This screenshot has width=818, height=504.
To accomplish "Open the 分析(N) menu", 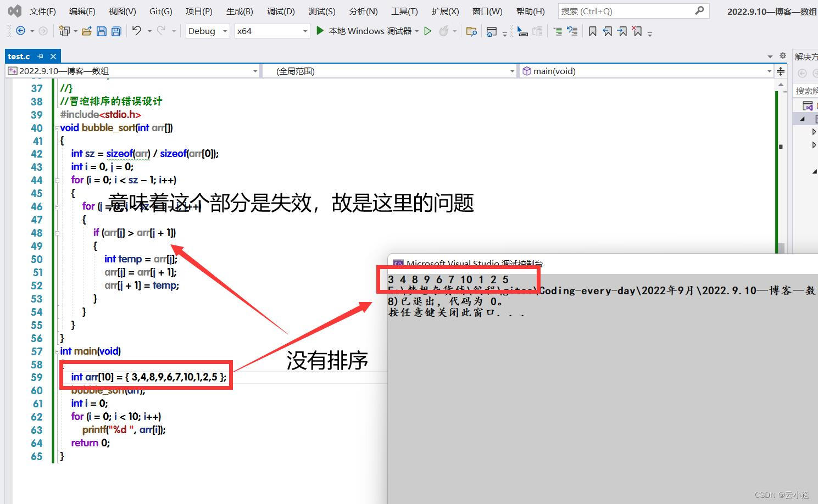I will coord(363,11).
